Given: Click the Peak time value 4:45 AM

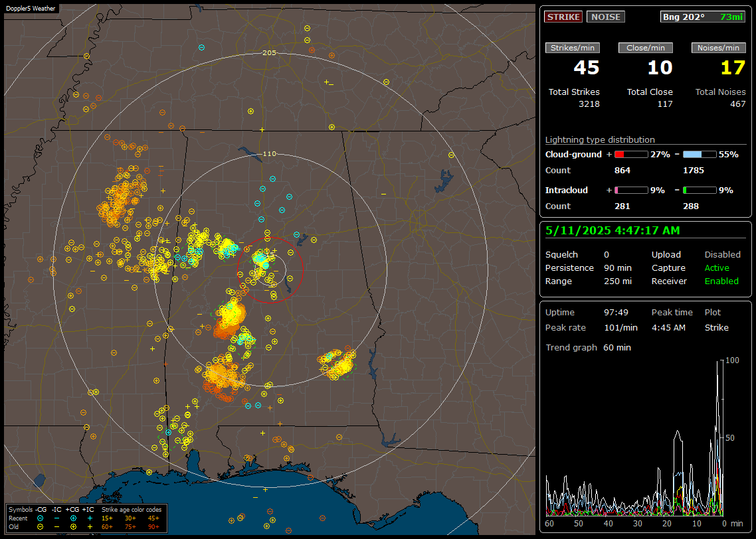Looking at the screenshot, I should tap(668, 328).
